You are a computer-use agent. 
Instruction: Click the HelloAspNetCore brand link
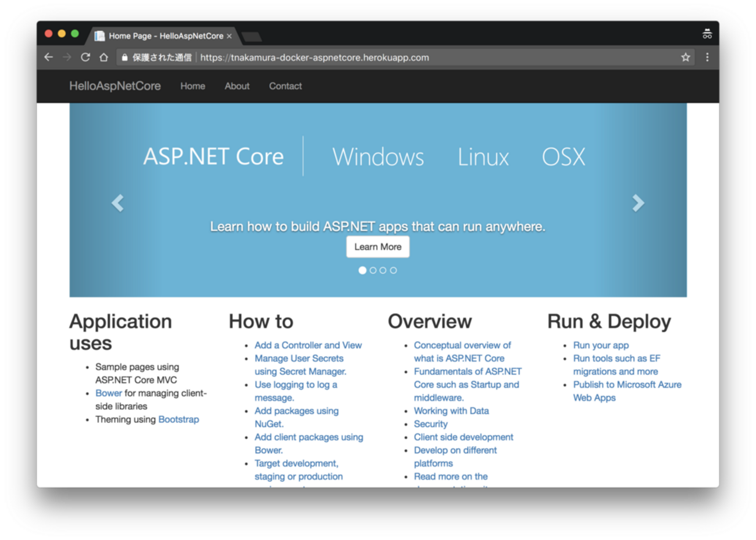point(115,86)
